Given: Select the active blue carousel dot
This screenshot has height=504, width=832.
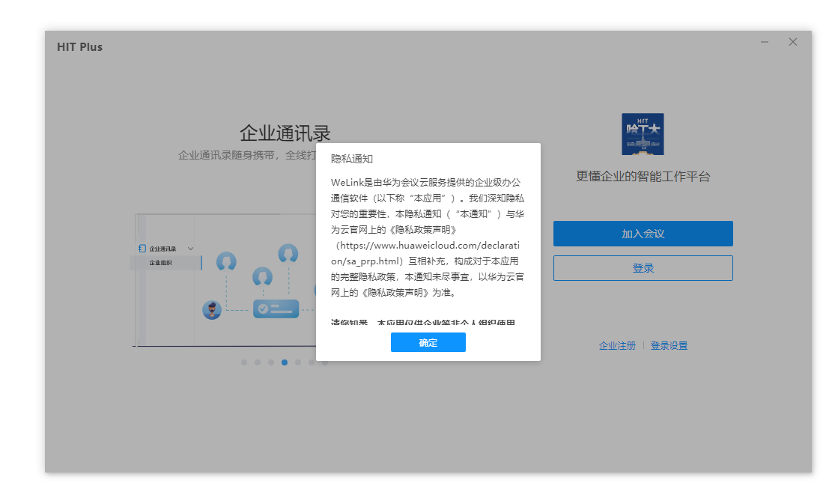Looking at the screenshot, I should (285, 362).
